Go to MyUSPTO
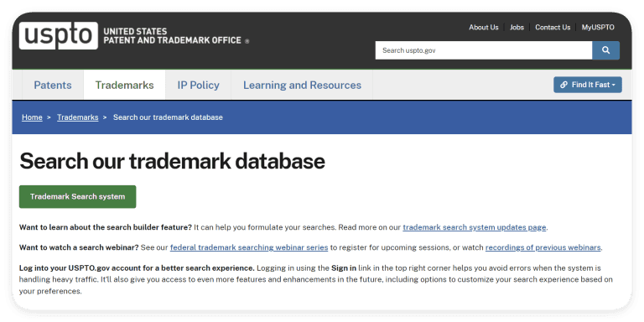The image size is (644, 322). pyautogui.click(x=598, y=28)
